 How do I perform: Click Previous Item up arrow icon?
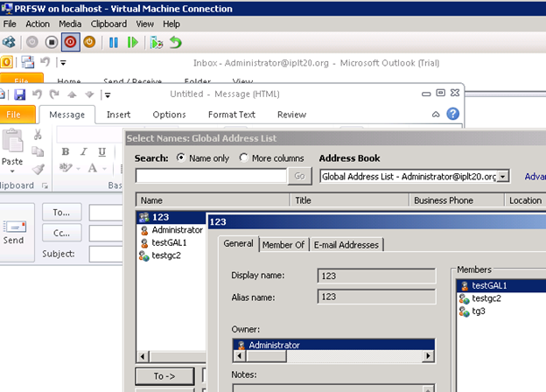pos(72,94)
